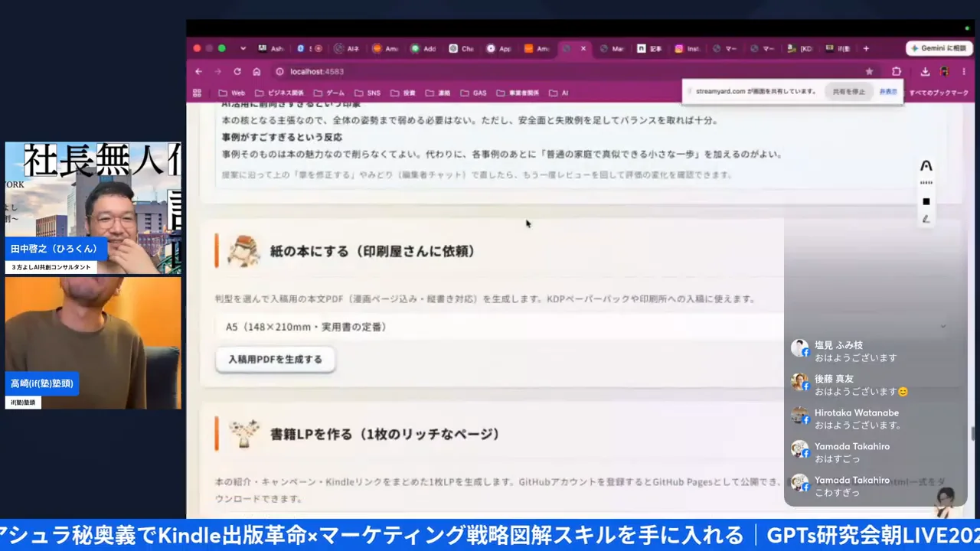Click the name label 高崎(if(塾)塾頭)
This screenshot has width=980, height=551.
click(x=42, y=383)
